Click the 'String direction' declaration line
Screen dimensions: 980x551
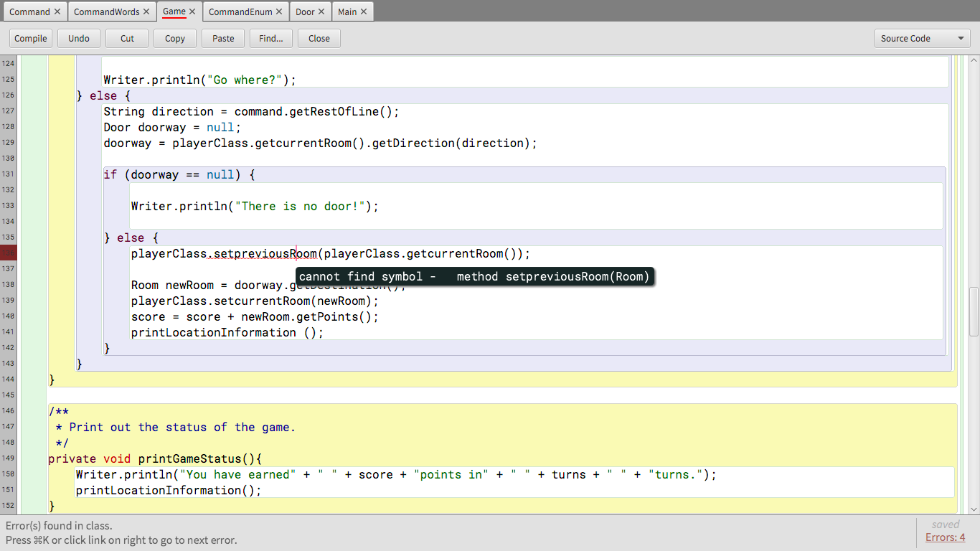point(251,111)
